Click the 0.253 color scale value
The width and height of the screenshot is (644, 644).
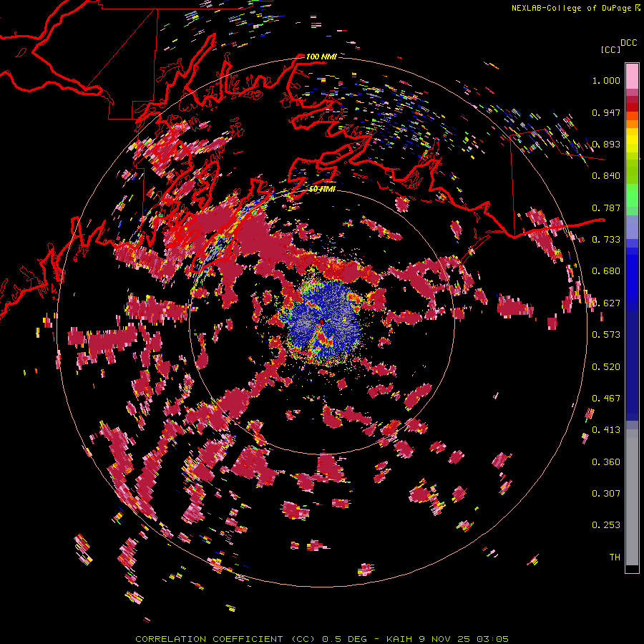[606, 525]
